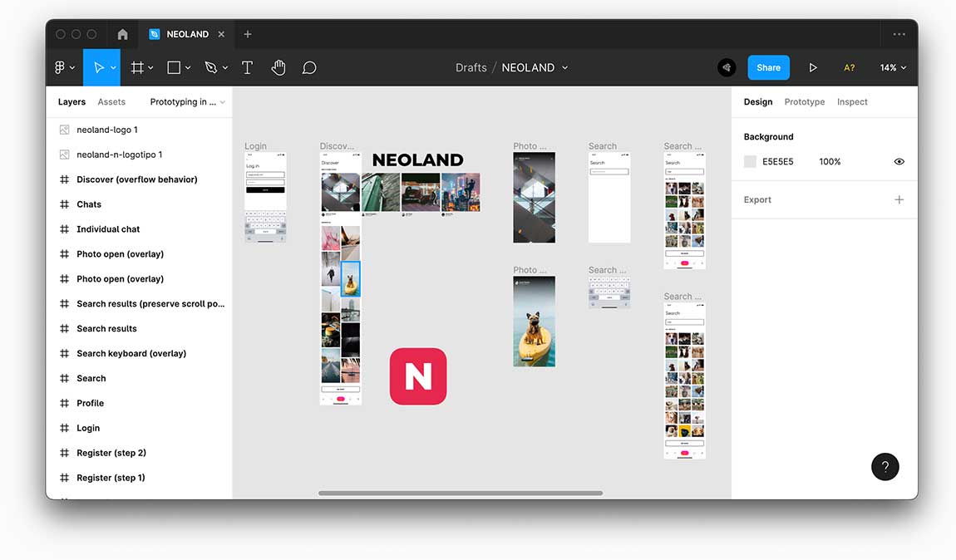Image resolution: width=956 pixels, height=560 pixels.
Task: Click the Share button
Action: (x=768, y=67)
